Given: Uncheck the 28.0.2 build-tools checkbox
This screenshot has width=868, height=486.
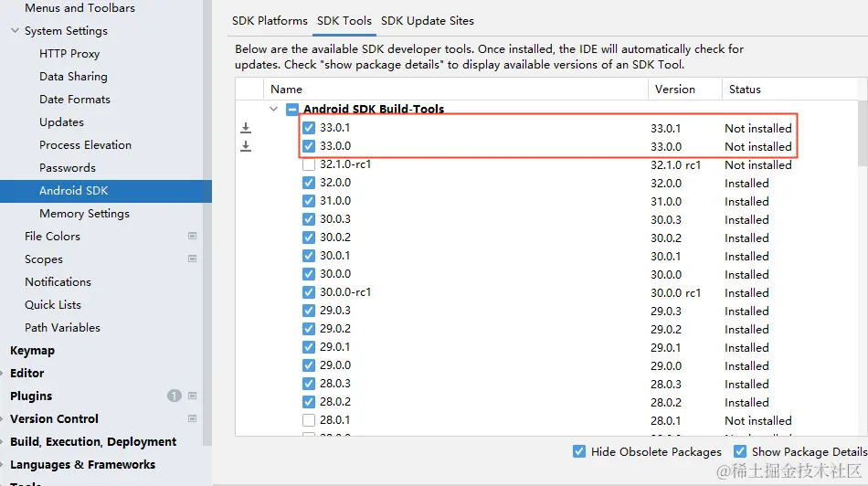Looking at the screenshot, I should (309, 402).
